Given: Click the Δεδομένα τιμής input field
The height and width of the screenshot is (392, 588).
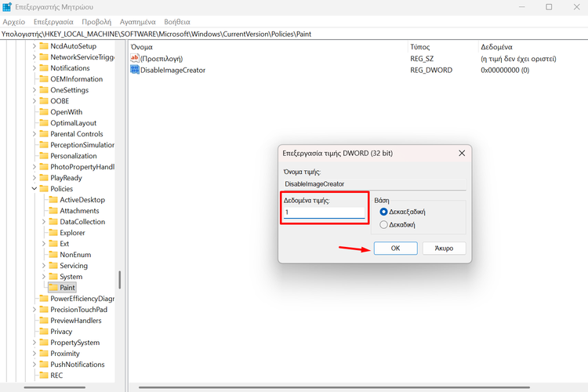Looking at the screenshot, I should tap(324, 212).
